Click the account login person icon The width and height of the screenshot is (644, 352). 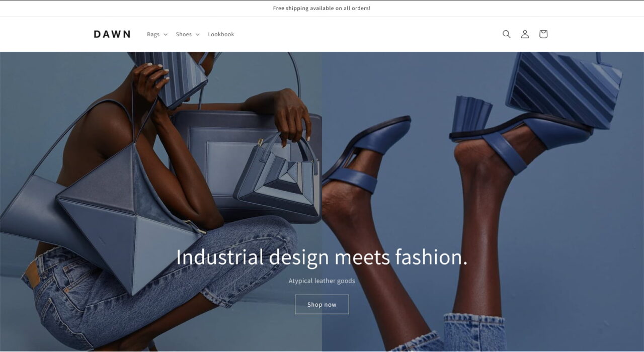click(525, 34)
